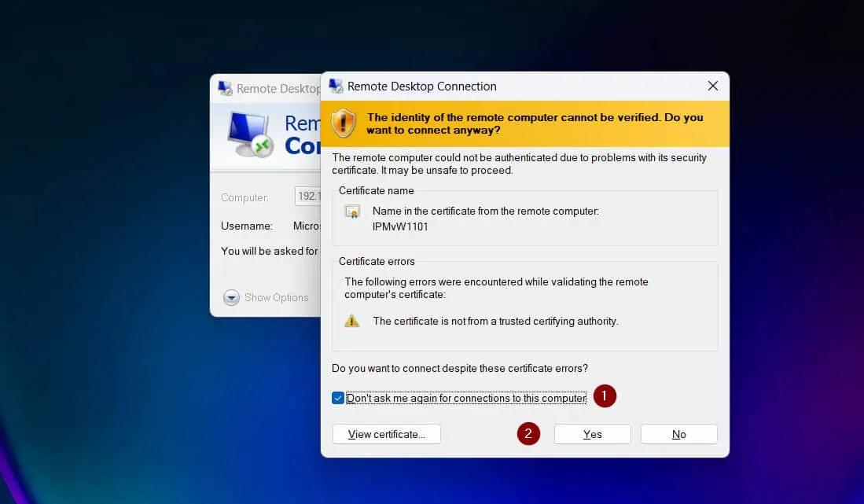Screen dimensions: 864x504
Task: Click the Yes button
Action: pos(592,435)
